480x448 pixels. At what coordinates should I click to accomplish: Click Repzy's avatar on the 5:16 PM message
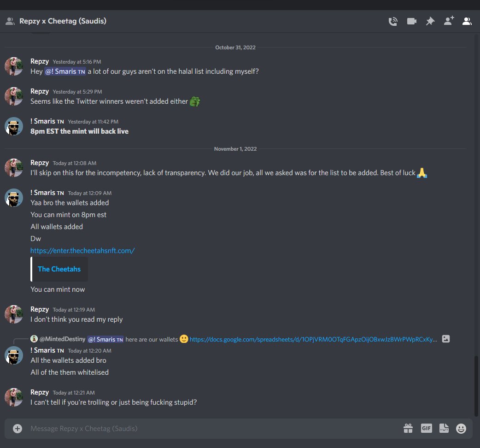(x=14, y=66)
